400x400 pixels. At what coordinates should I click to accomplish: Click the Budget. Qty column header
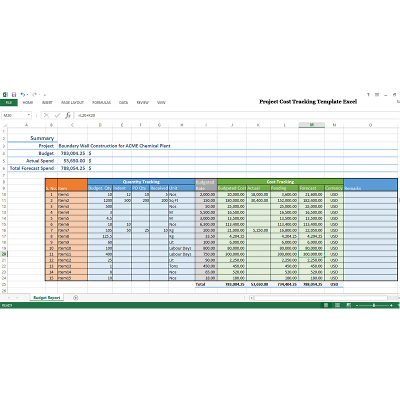pyautogui.click(x=100, y=188)
